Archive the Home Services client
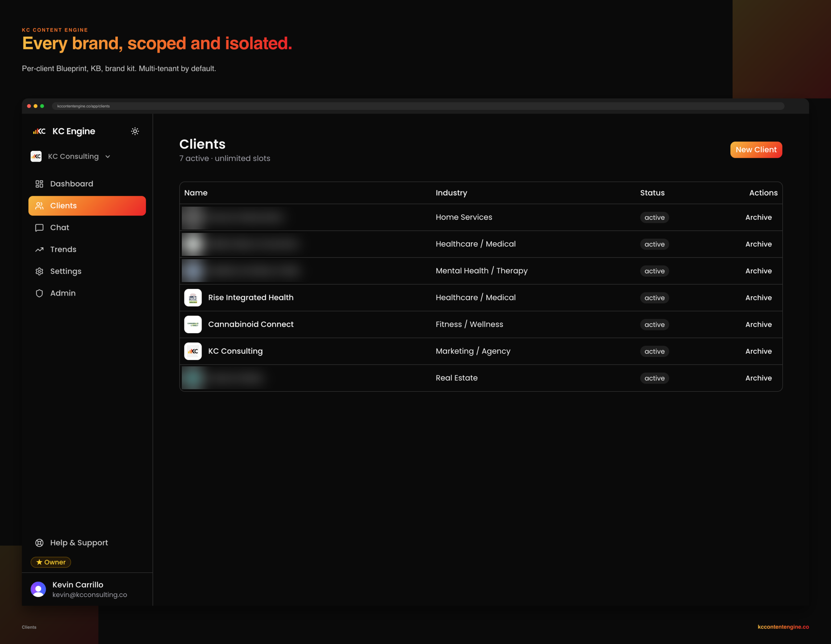The image size is (831, 644). [758, 217]
